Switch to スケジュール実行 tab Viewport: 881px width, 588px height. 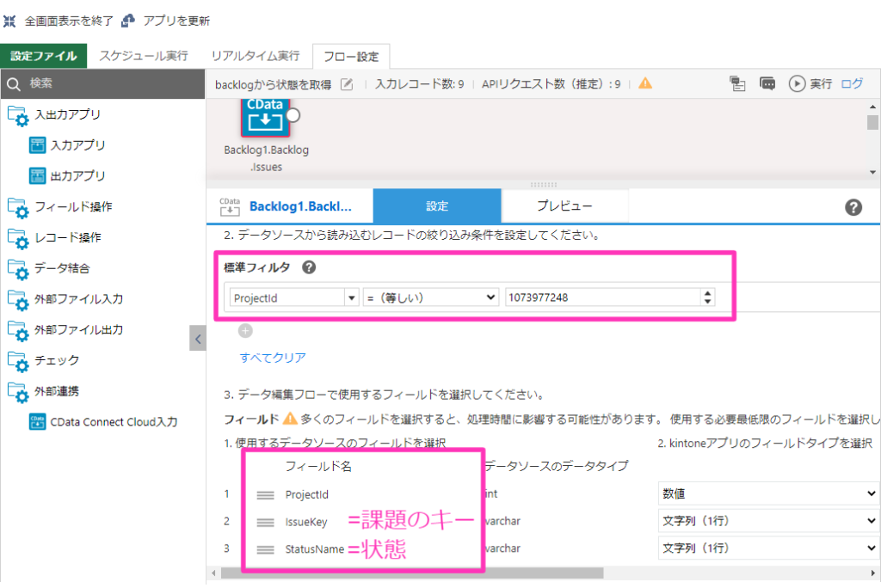coord(144,56)
